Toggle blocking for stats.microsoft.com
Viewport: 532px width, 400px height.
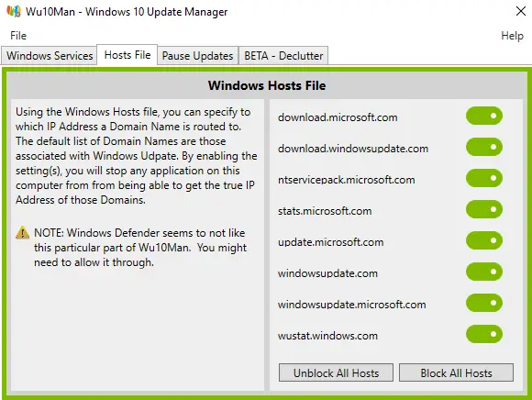coord(483,210)
